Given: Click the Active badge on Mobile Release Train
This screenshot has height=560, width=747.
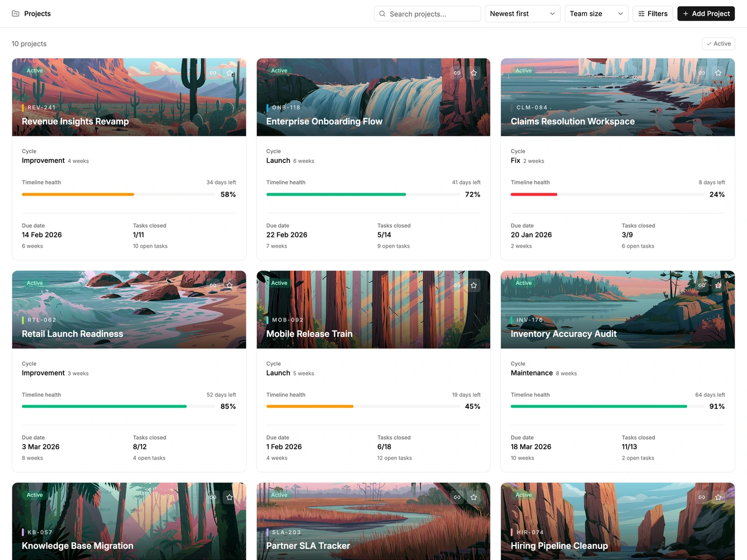Looking at the screenshot, I should [x=279, y=283].
